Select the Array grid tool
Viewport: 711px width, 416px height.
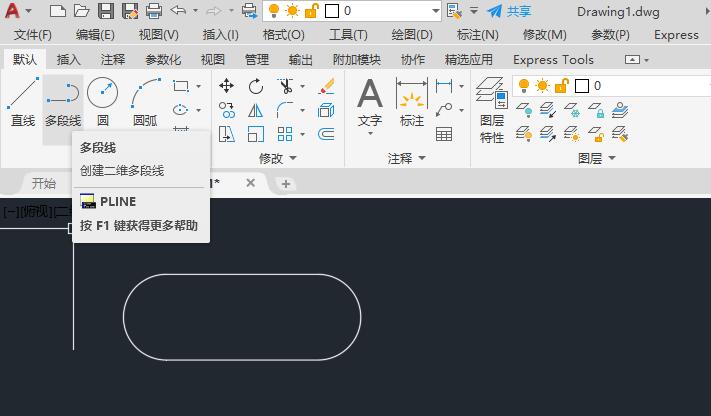[x=285, y=134]
